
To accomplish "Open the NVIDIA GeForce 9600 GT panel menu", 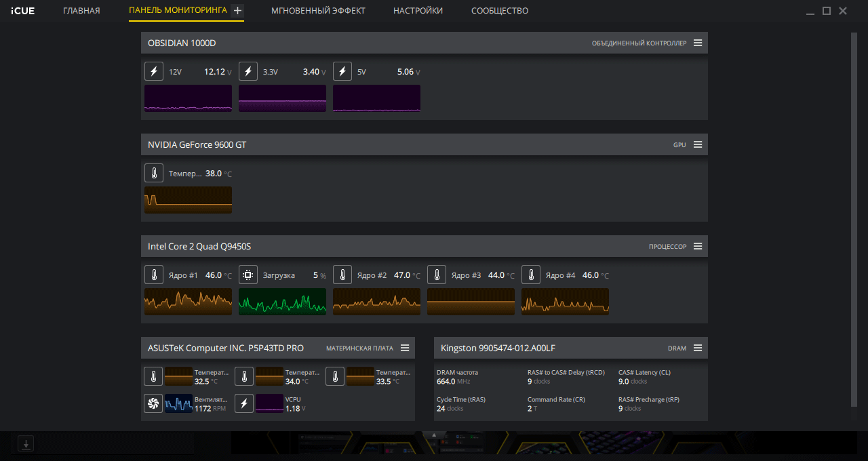I will (x=698, y=144).
